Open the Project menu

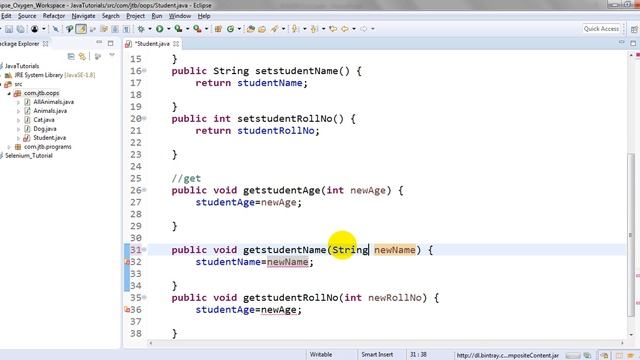point(136,16)
